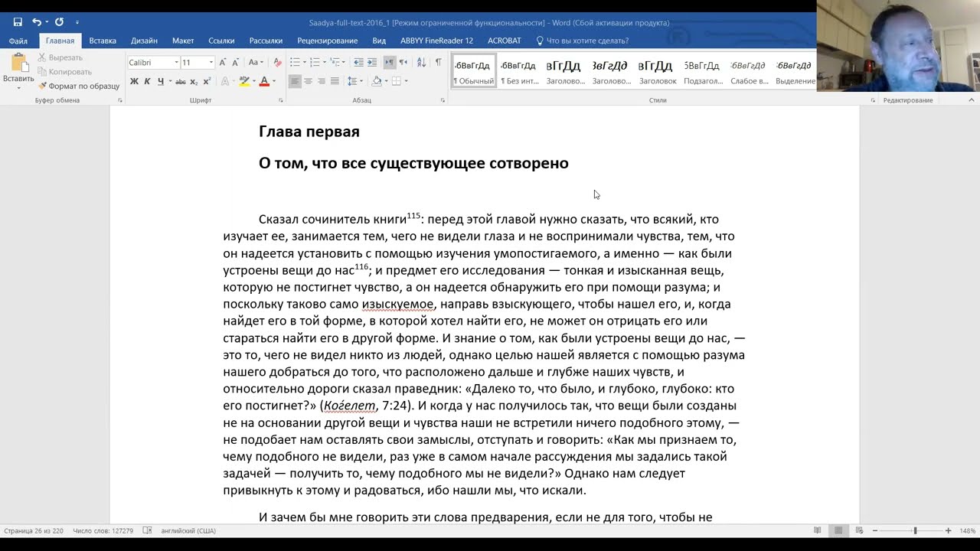Open the styles (Стили) pane launcher
Viewport: 980px width, 551px height.
873,100
